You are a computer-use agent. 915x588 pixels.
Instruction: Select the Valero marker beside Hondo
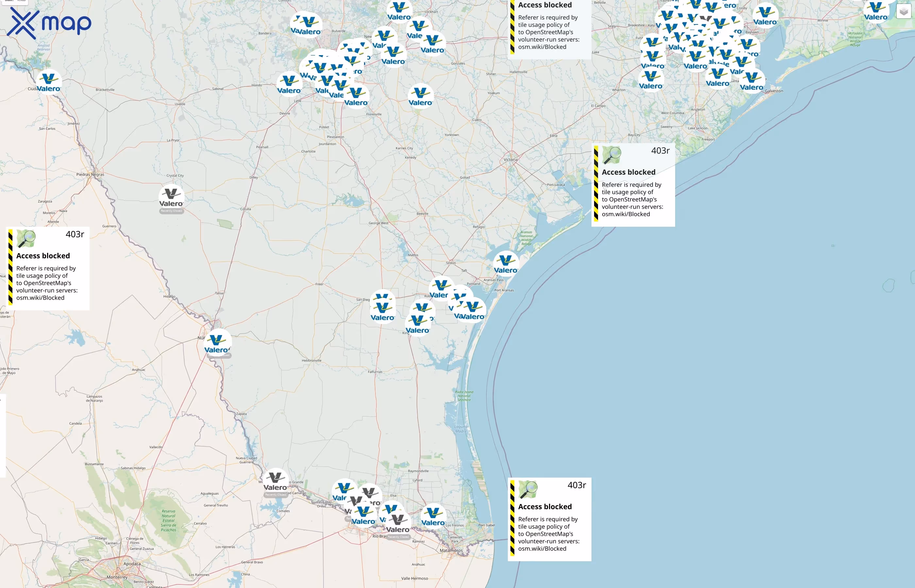pyautogui.click(x=289, y=84)
